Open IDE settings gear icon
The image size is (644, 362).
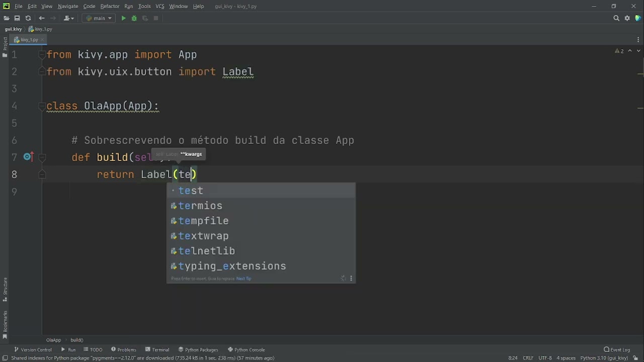[627, 18]
